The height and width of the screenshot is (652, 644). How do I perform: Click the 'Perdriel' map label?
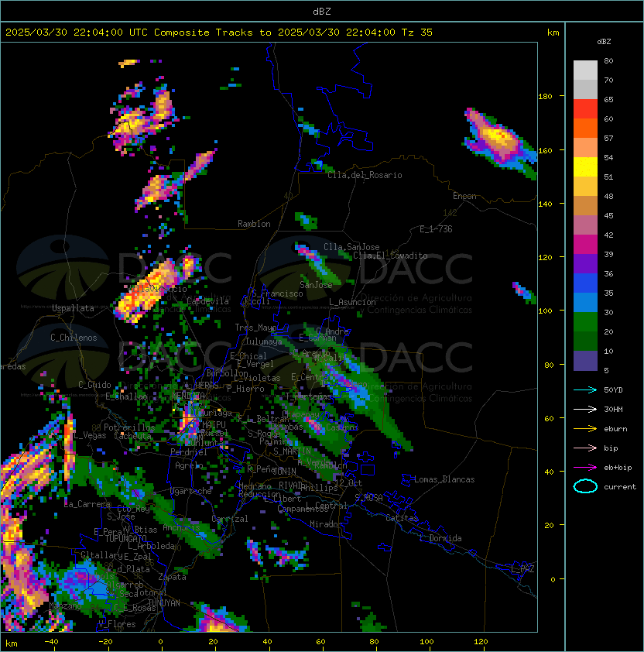coord(189,452)
